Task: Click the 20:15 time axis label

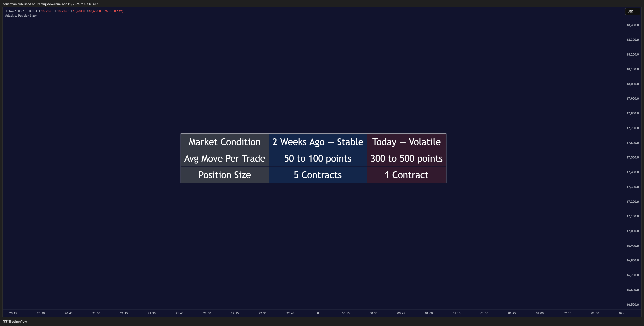Action: 13,313
